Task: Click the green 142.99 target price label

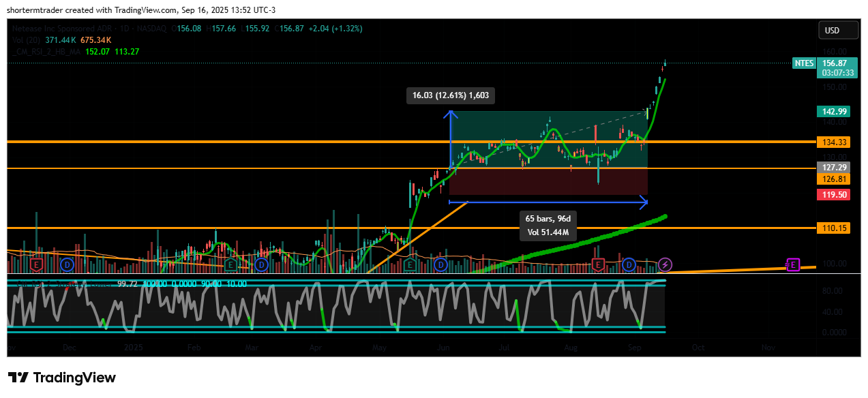Action: pos(833,111)
